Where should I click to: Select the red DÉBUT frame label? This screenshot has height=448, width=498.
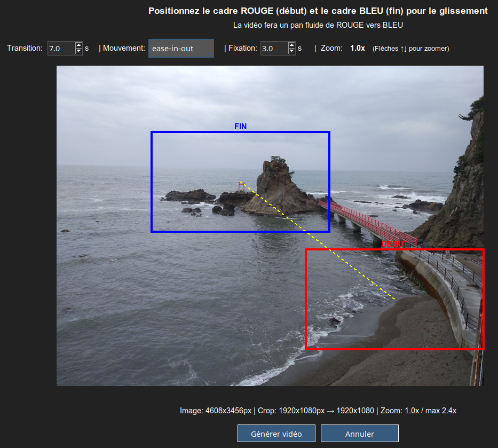coord(394,244)
